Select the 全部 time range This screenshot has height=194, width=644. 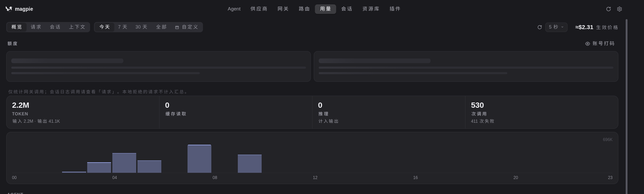point(161,27)
